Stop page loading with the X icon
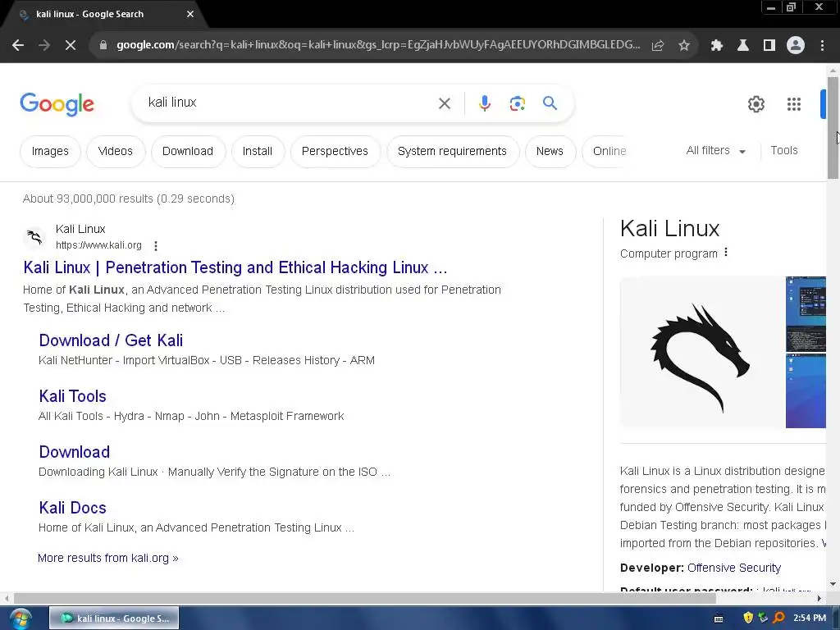 click(x=71, y=46)
